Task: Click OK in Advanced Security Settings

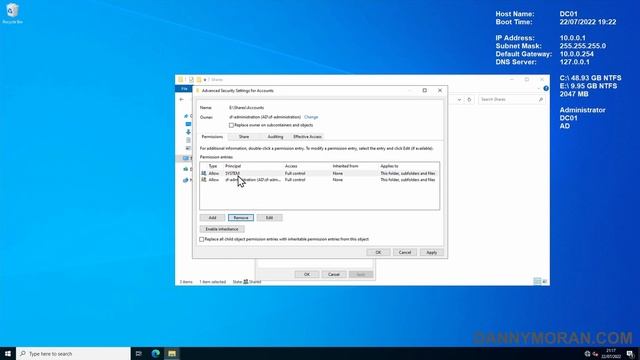Action: point(378,252)
